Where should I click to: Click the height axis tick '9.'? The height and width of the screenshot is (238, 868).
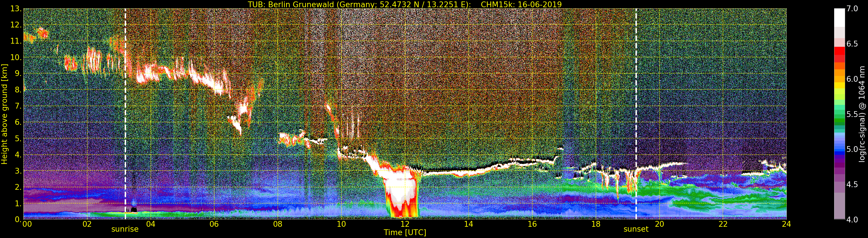[18, 73]
